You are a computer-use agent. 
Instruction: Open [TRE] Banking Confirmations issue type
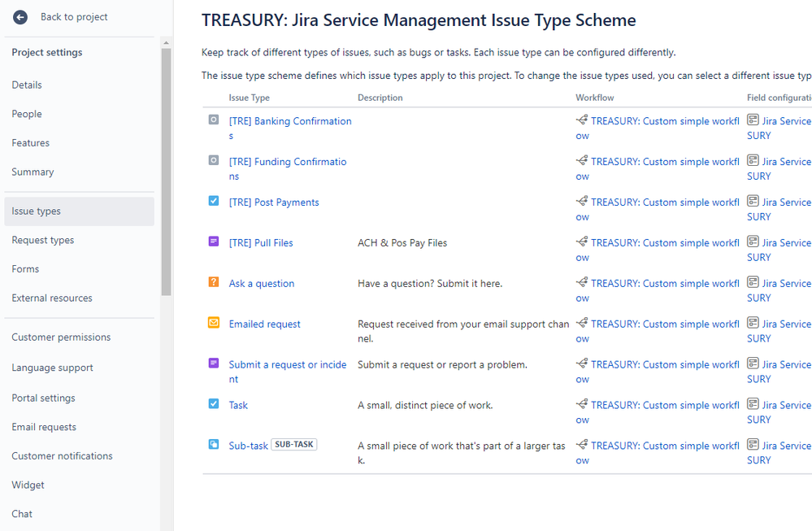coord(290,128)
